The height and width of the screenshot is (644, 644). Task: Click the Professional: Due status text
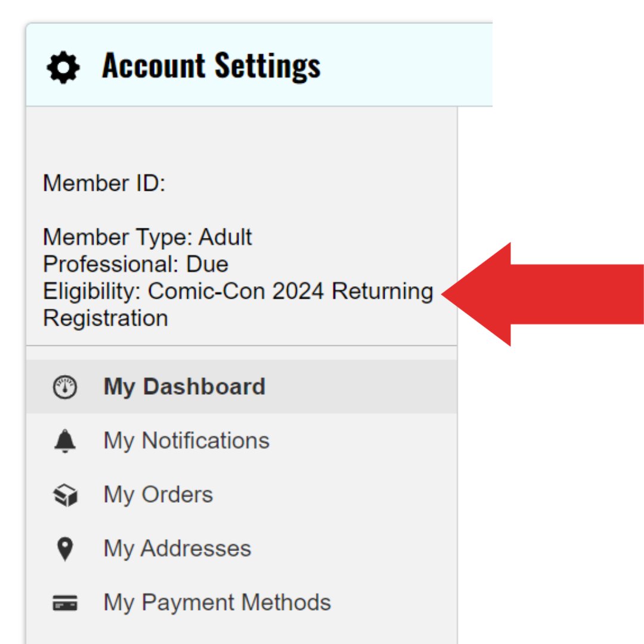pos(135,264)
